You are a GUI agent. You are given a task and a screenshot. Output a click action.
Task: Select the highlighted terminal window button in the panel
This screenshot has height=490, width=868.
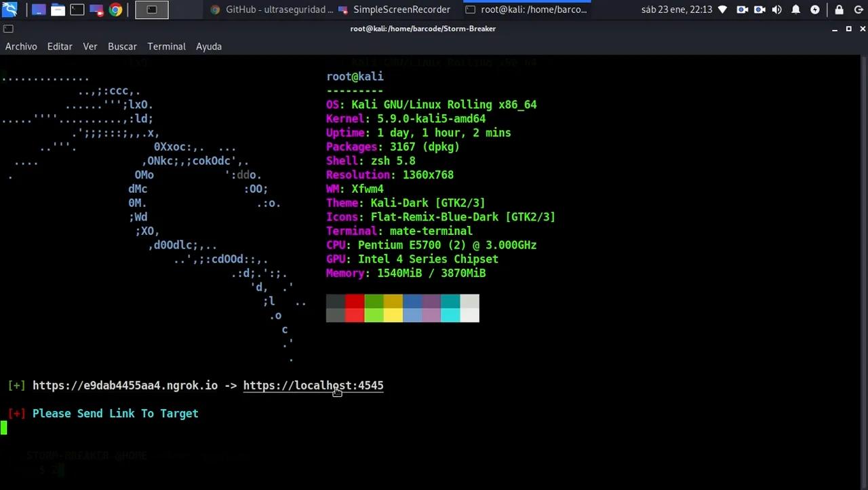152,10
